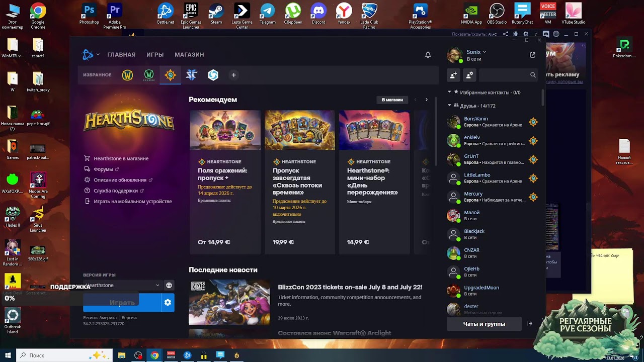644x362 pixels.
Task: Click the ИЗБРАННОЕ favorites label
Action: 97,75
